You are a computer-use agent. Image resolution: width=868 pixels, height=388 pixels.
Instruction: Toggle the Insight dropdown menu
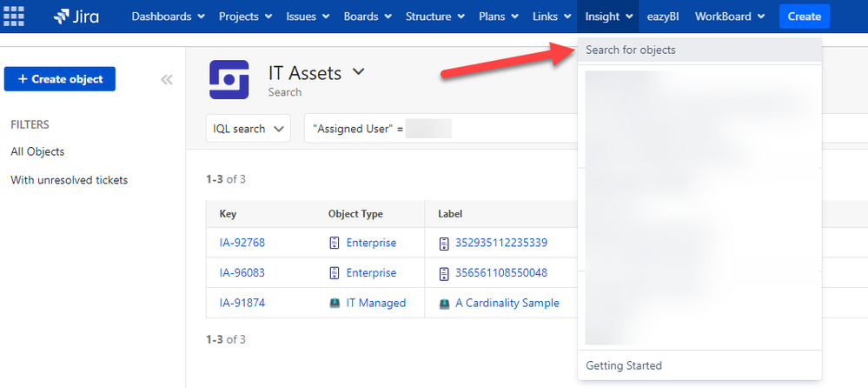pos(608,17)
